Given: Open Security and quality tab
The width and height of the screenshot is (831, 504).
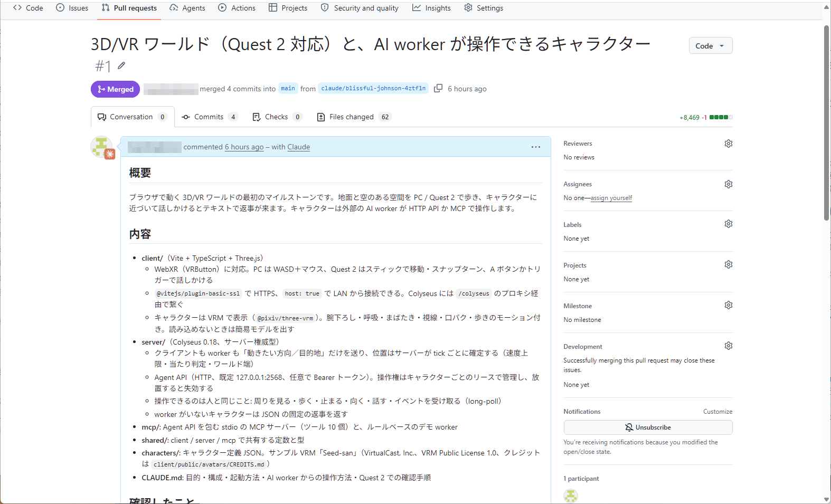Looking at the screenshot, I should pos(360,8).
